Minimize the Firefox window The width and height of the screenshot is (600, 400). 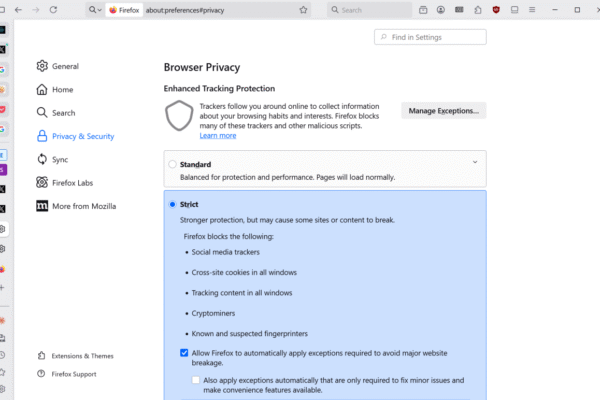coord(555,10)
